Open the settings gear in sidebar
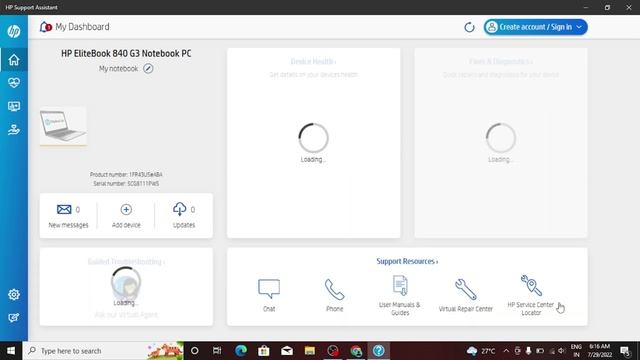The width and height of the screenshot is (640, 360). coord(14,294)
